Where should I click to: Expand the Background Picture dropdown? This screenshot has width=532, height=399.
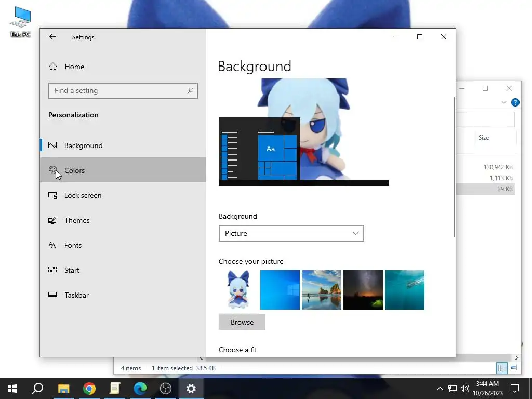(291, 233)
